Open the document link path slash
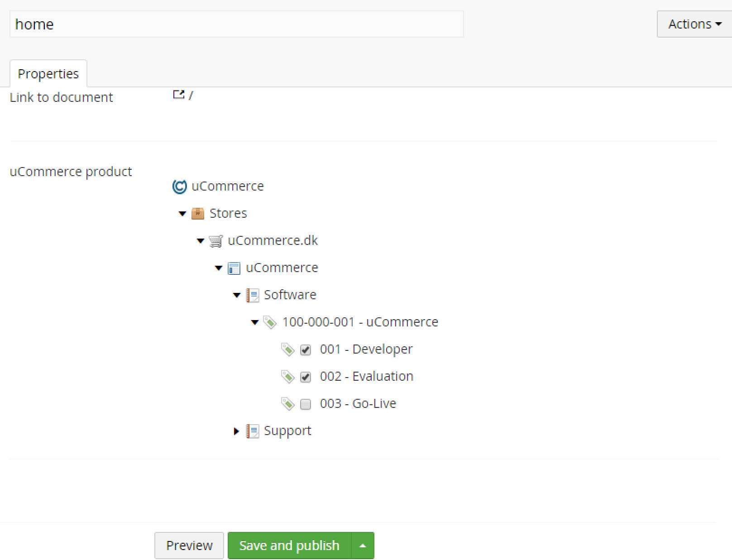 pyautogui.click(x=191, y=95)
